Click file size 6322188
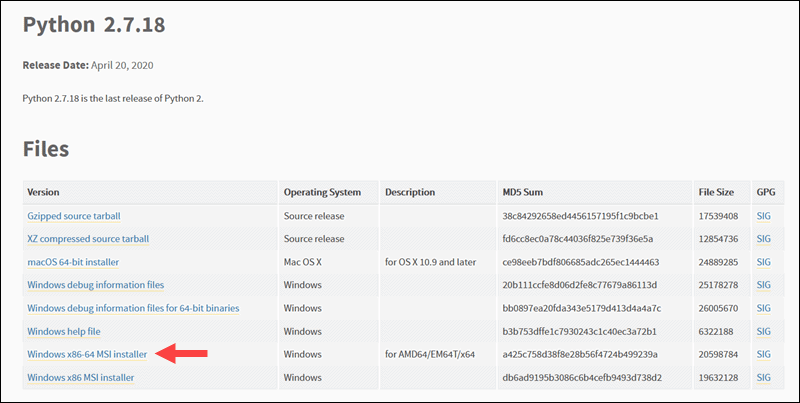This screenshot has height=403, width=800. coord(716,332)
